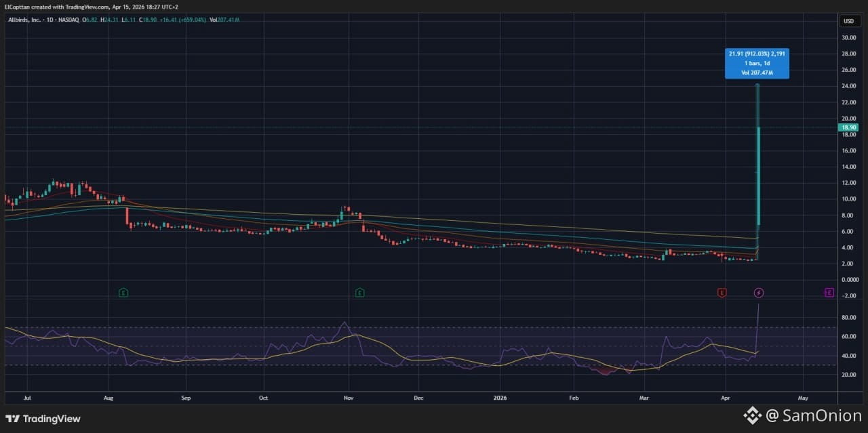Click 80.00 on the RSI scale

[x=848, y=318]
